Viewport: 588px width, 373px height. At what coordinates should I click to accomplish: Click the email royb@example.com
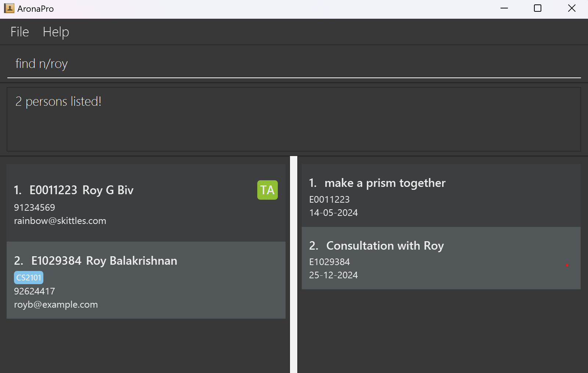56,304
